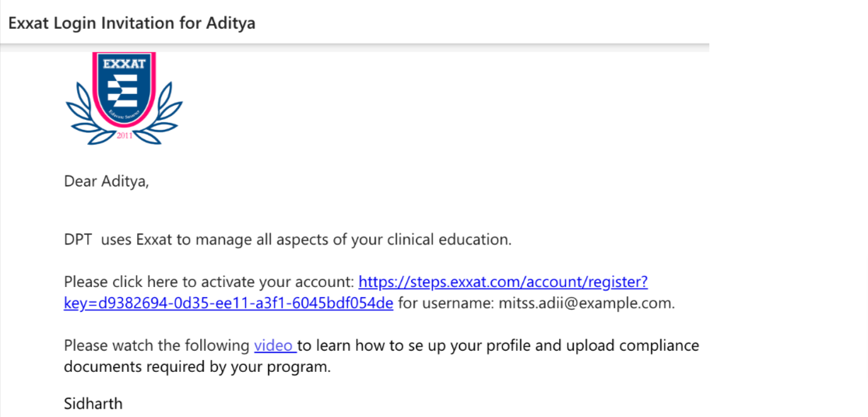This screenshot has width=868, height=417.
Task: Open the steps.exxat.com account register link
Action: click(x=503, y=282)
